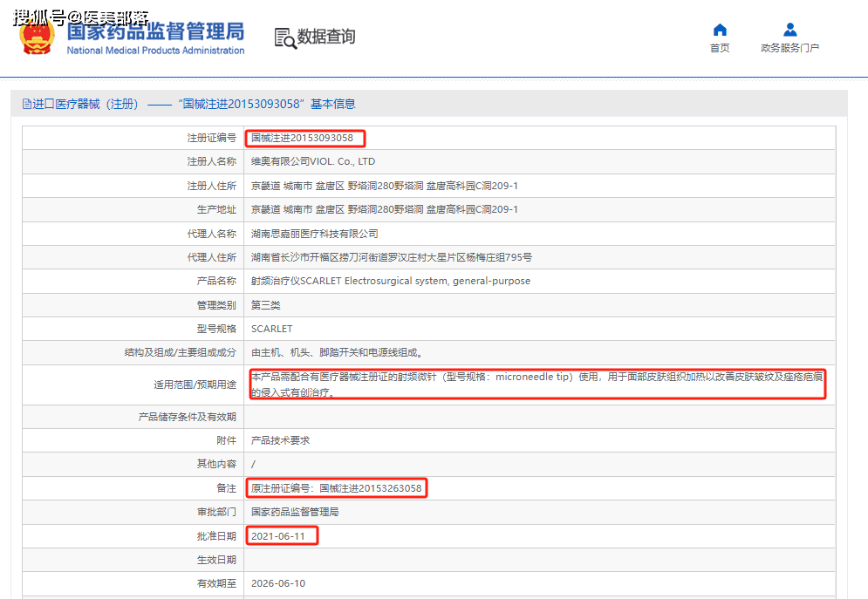
Task: Click model spec value SCARLET
Action: 272,329
